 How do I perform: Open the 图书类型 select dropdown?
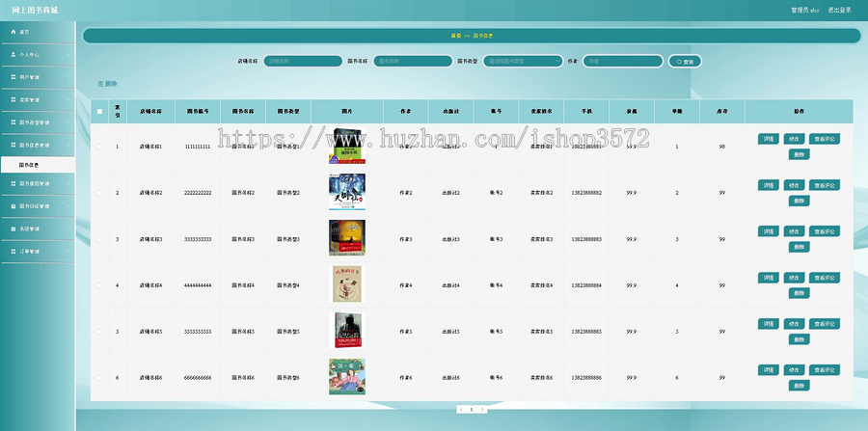click(523, 61)
